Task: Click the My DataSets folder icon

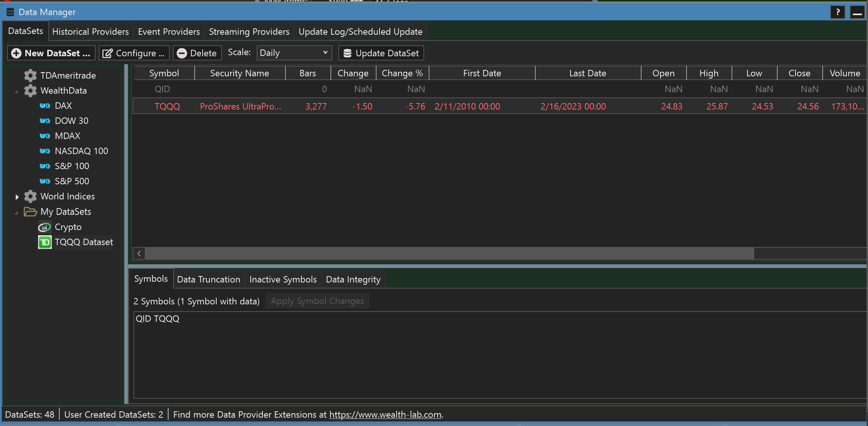Action: click(x=30, y=211)
